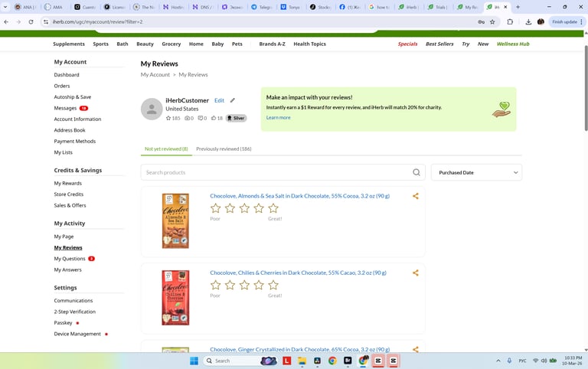Switch to Previously reviewed (186) tab

224,149
